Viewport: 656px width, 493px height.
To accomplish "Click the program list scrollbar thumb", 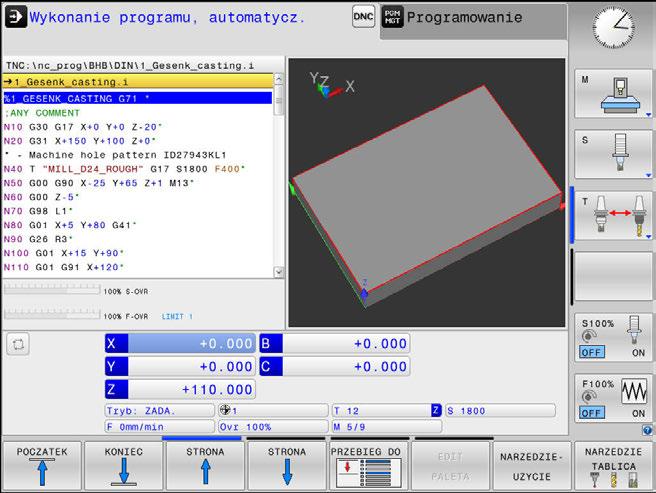I will [279, 100].
